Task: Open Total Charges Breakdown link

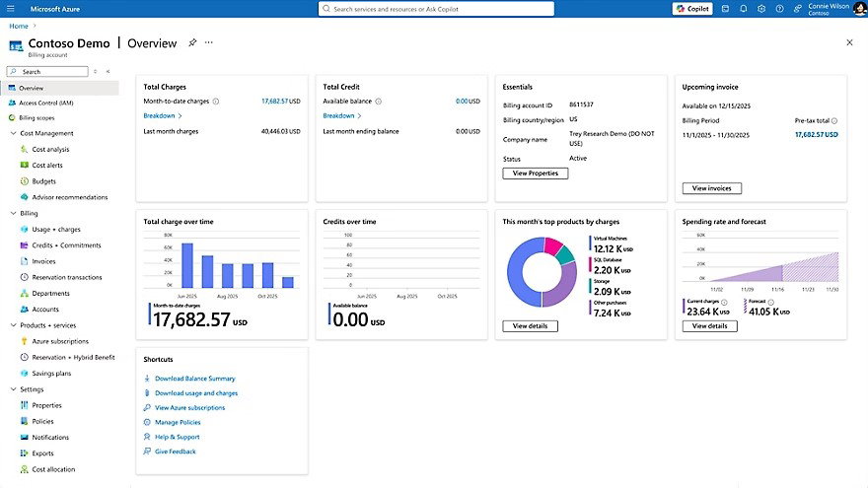Action: (x=162, y=115)
